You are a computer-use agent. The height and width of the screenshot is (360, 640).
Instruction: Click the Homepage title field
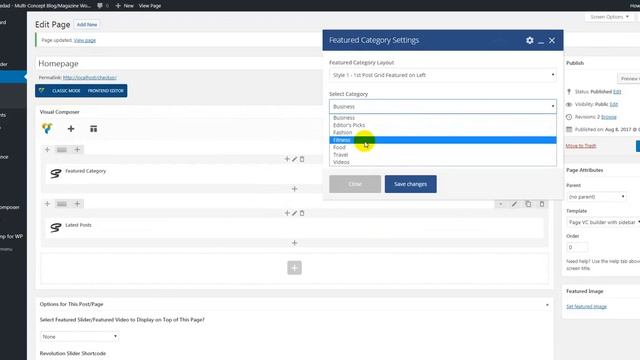pos(179,64)
